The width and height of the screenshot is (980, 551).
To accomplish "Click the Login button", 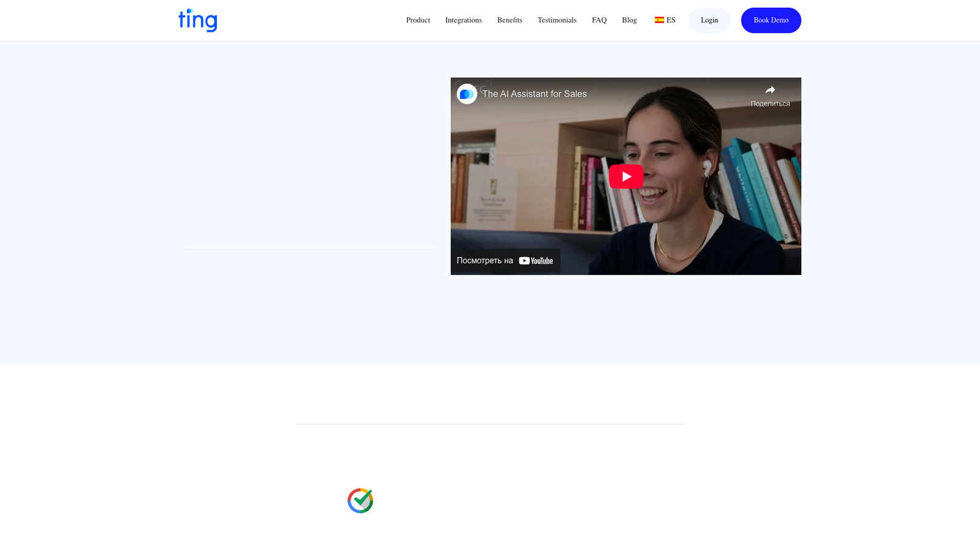I will point(709,20).
